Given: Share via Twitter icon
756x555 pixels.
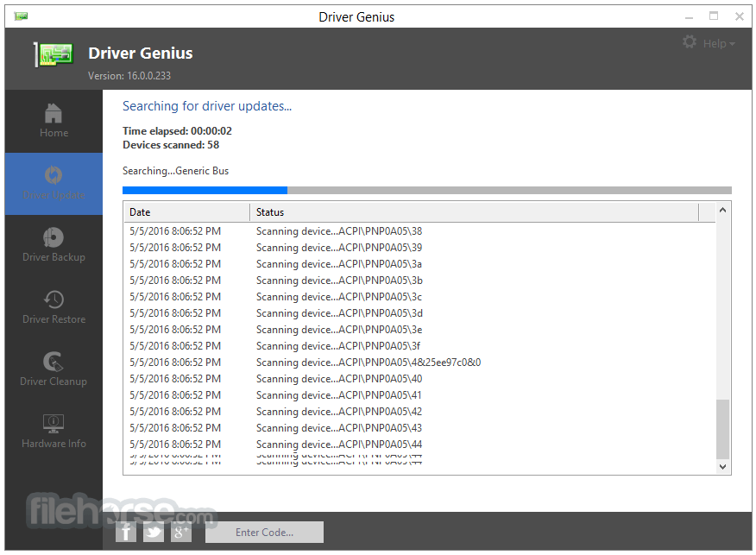Looking at the screenshot, I should [154, 533].
